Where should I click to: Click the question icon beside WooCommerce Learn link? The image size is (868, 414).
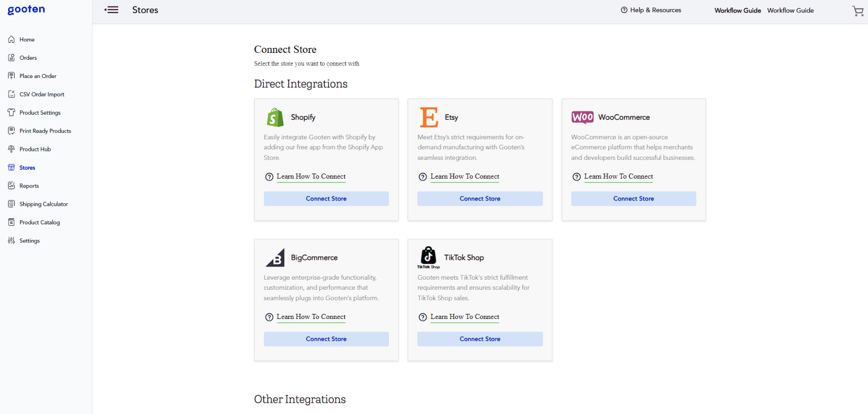click(576, 177)
